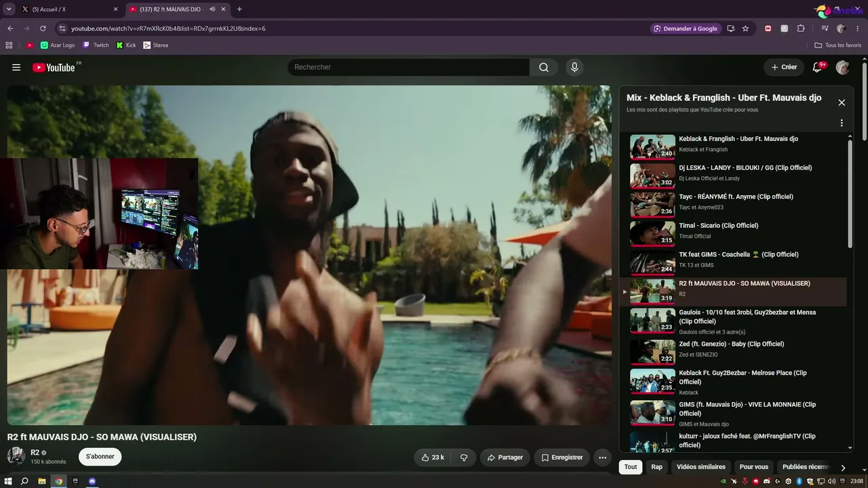The width and height of the screenshot is (868, 488).
Task: Open Timal - Sicario (Clip Officiel) title
Action: coord(718,226)
